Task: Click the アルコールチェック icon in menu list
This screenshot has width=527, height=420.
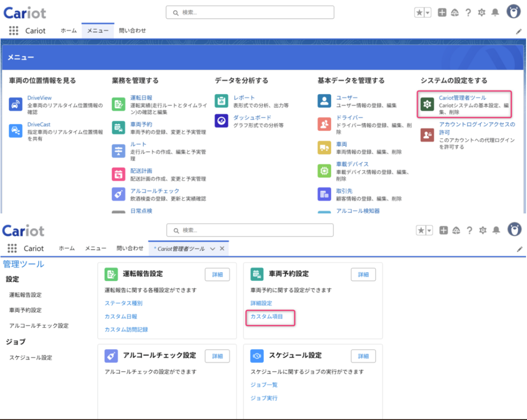Action: [118, 194]
